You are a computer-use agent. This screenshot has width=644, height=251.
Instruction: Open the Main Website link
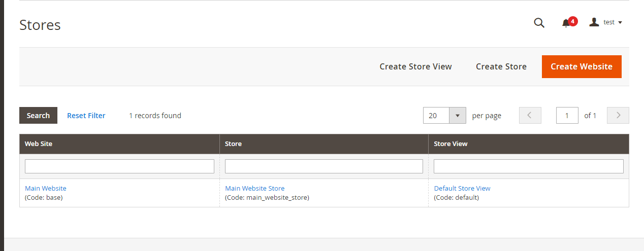click(46, 188)
